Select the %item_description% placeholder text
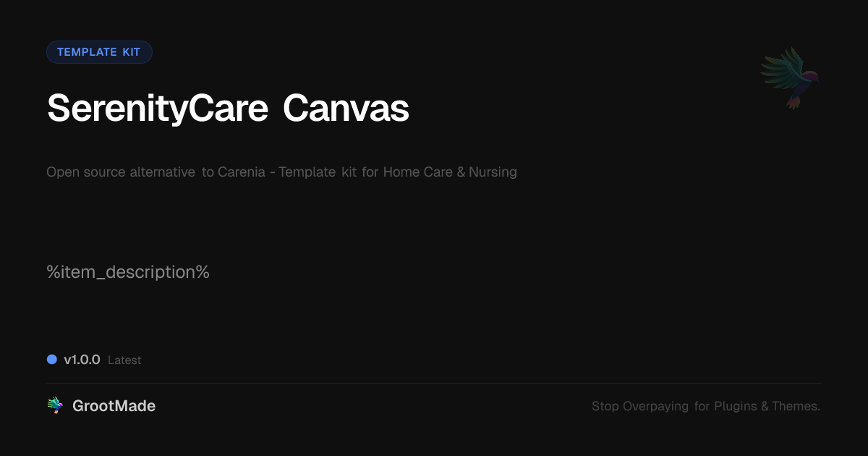 pyautogui.click(x=128, y=273)
